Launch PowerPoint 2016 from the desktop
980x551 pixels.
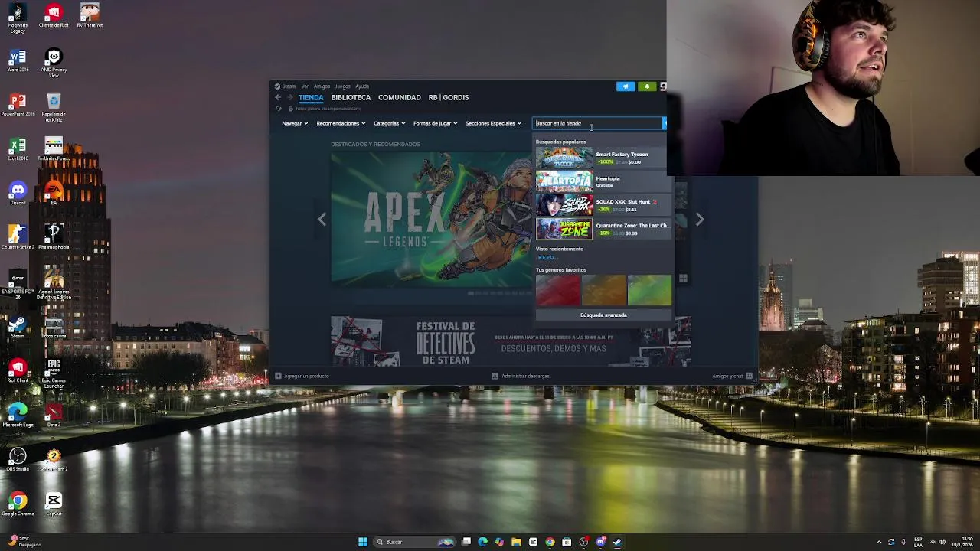(x=18, y=105)
